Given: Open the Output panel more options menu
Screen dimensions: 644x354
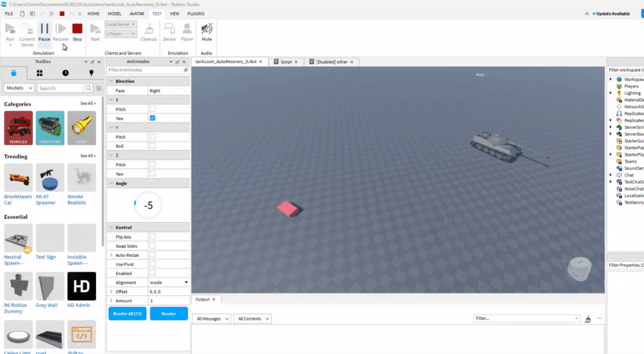Looking at the screenshot, I should point(600,318).
